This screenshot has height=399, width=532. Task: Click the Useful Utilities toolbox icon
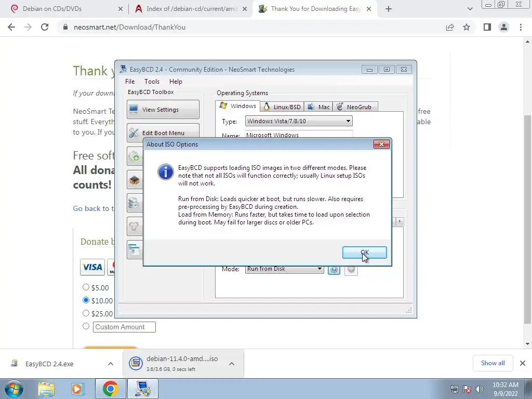pos(135,250)
